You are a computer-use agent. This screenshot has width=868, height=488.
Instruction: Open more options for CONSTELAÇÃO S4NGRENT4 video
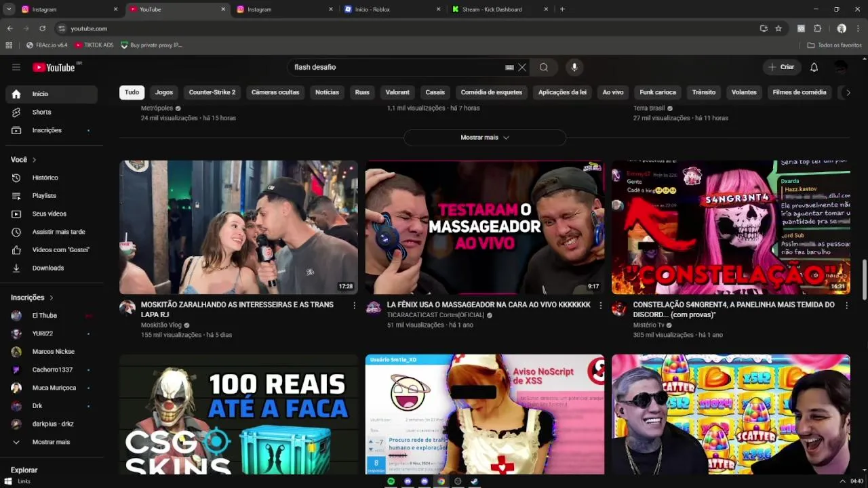(x=846, y=306)
